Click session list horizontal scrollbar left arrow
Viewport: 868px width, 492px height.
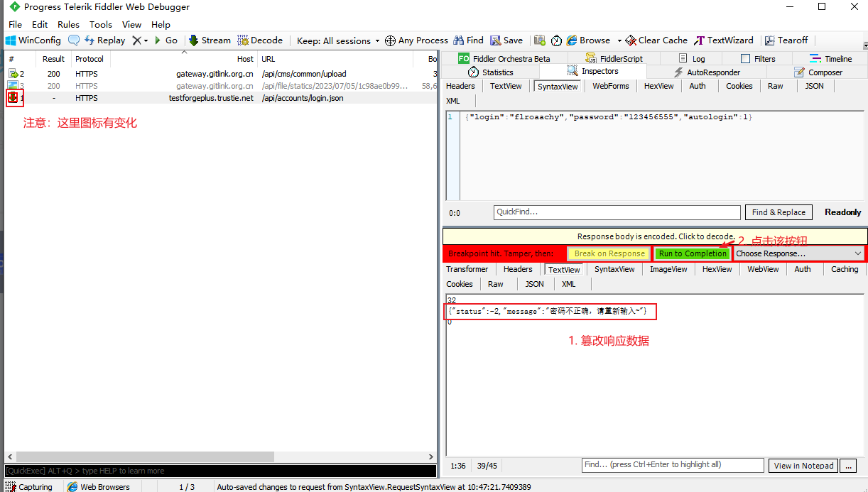click(x=9, y=457)
